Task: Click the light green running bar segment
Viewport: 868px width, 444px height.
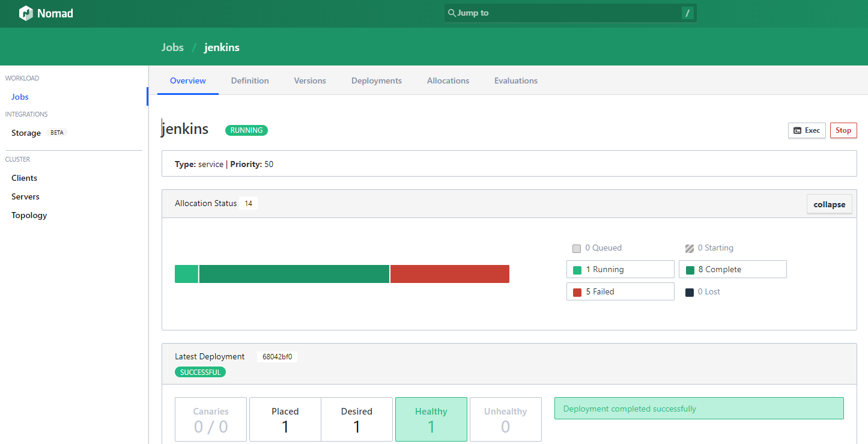Action: [x=186, y=274]
